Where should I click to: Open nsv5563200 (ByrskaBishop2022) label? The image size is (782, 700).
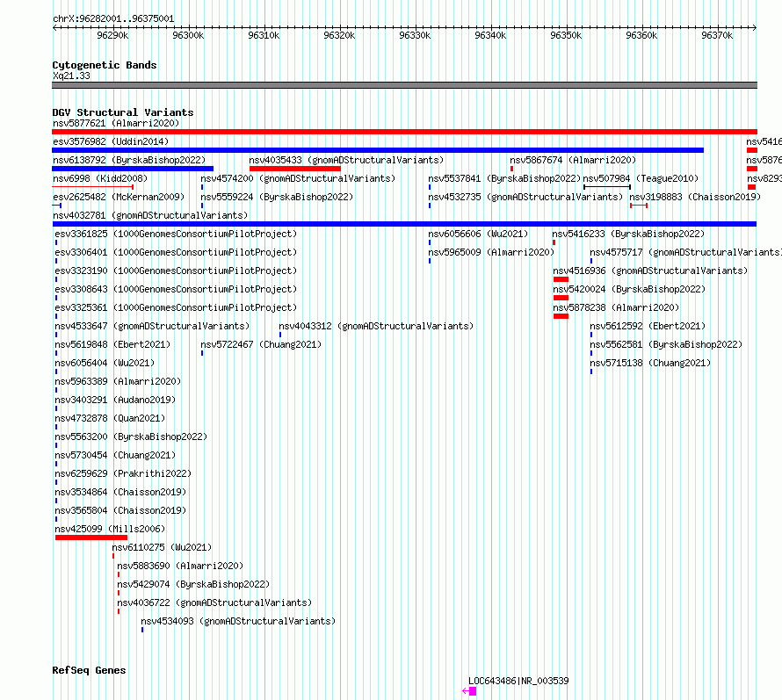(131, 437)
